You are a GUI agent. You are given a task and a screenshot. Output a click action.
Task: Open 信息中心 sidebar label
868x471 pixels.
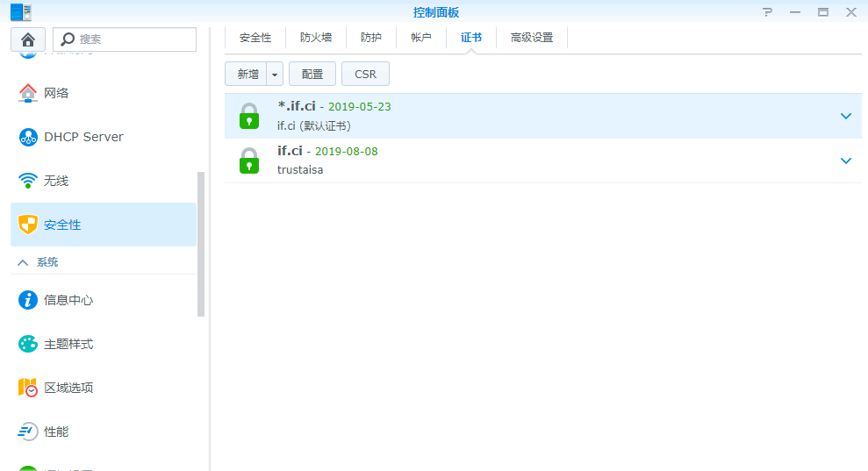pyautogui.click(x=68, y=300)
